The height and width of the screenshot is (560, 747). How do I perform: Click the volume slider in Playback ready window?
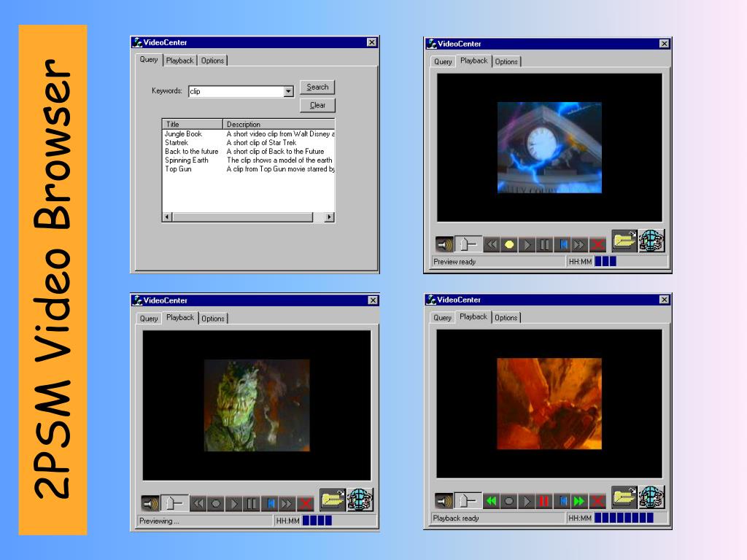click(468, 500)
